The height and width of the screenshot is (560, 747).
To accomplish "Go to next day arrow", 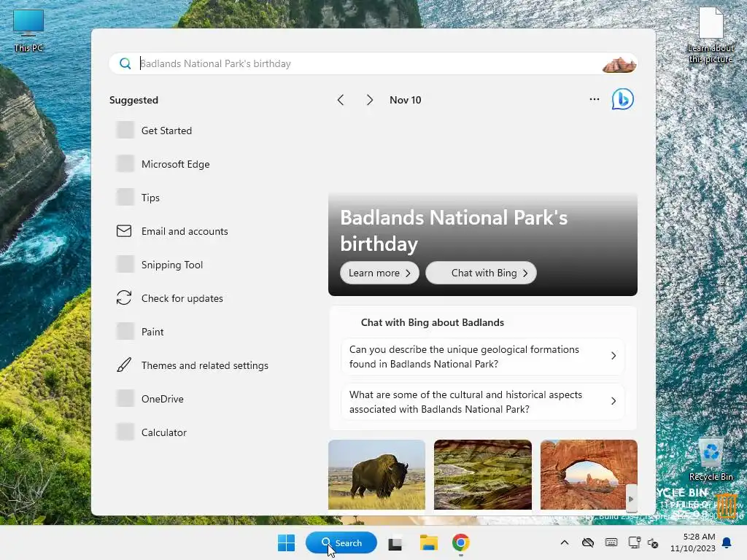I will (x=369, y=100).
